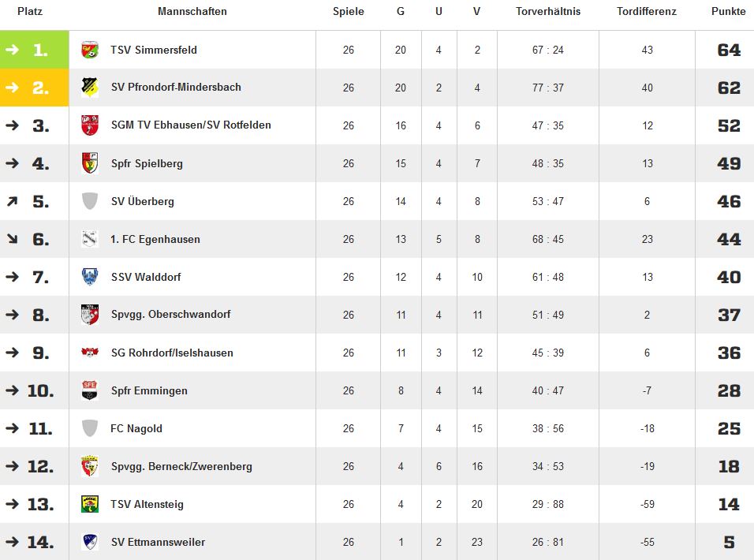
Task: Click the Punkte column header
Action: tap(729, 12)
